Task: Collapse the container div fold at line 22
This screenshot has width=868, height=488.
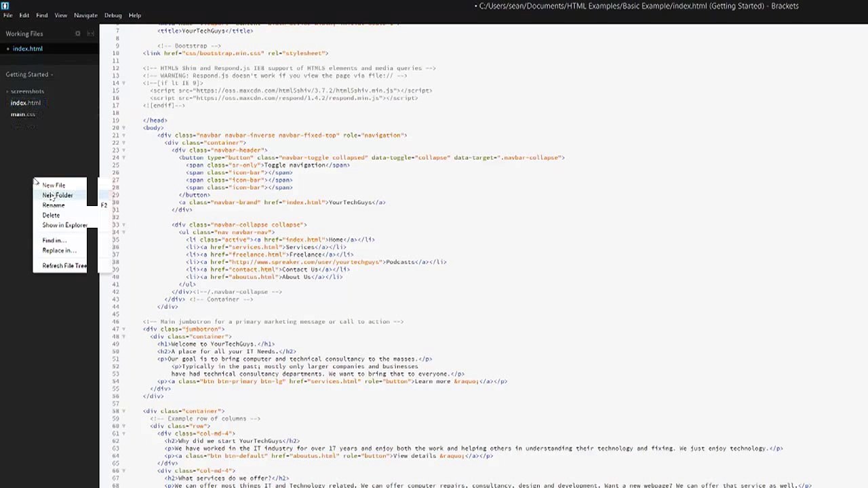Action: [x=123, y=142]
